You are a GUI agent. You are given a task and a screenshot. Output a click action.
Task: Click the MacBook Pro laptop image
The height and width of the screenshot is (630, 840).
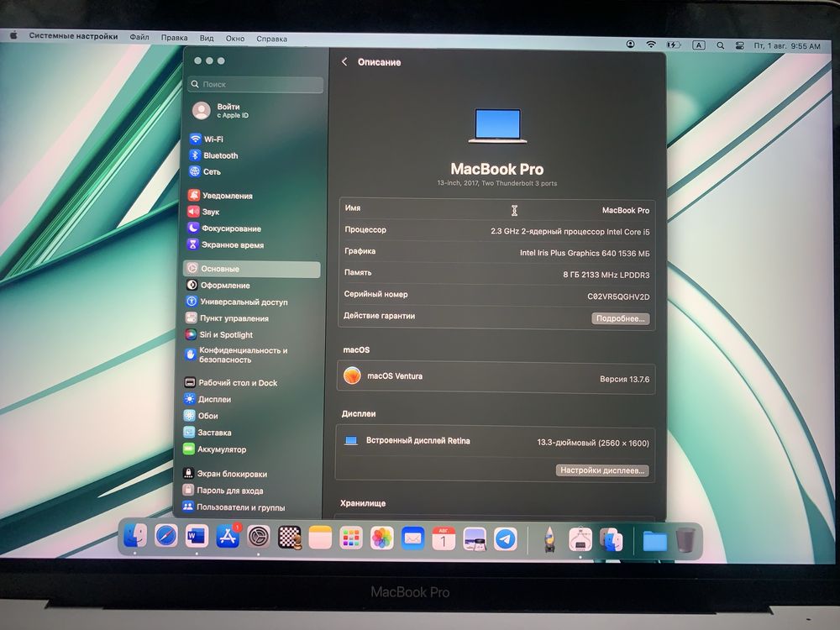point(497,126)
